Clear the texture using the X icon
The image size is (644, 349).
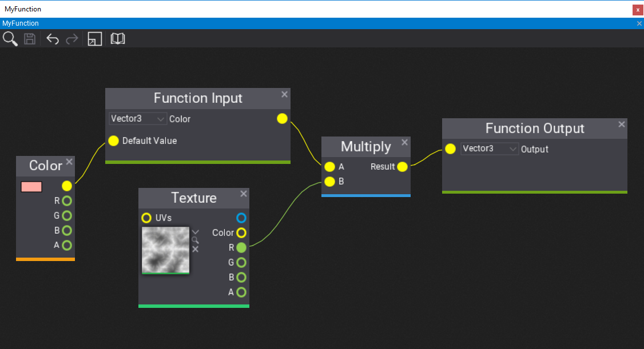click(195, 249)
